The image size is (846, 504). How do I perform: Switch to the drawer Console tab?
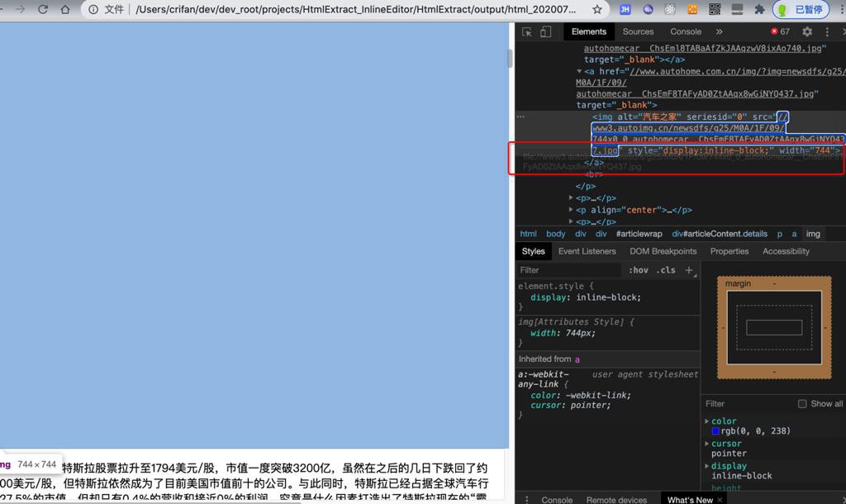point(557,500)
